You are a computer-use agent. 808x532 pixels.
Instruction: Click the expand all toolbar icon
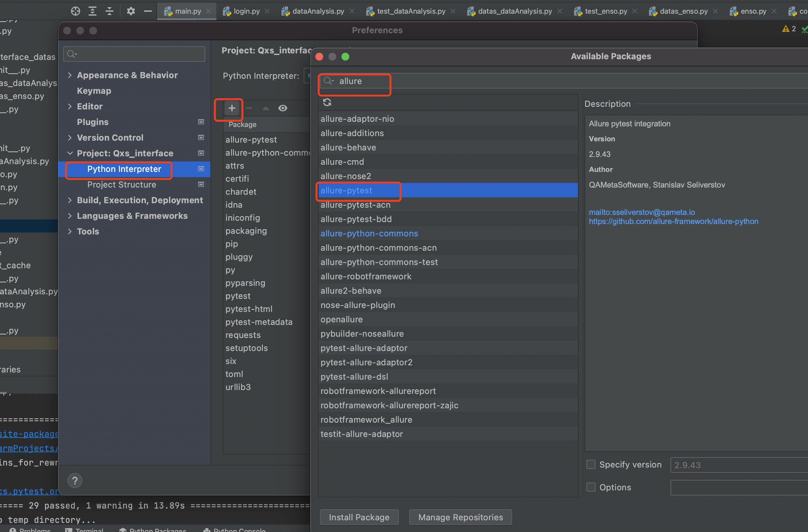click(x=92, y=11)
